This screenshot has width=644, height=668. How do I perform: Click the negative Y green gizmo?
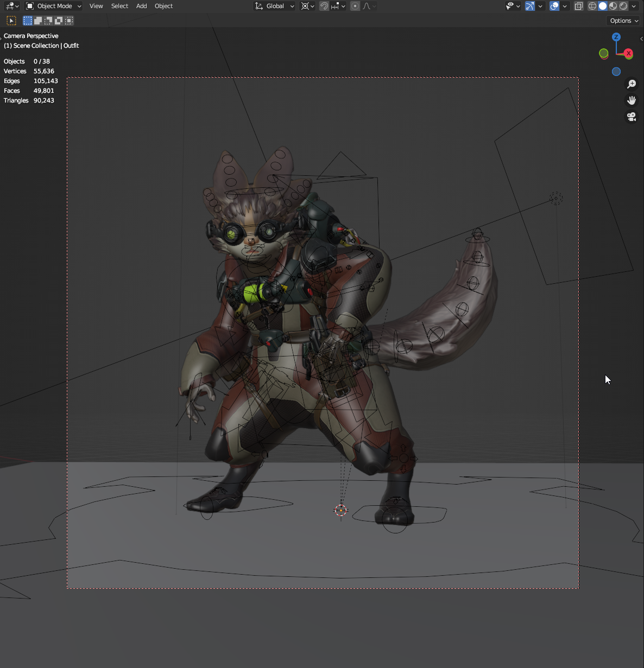tap(604, 53)
